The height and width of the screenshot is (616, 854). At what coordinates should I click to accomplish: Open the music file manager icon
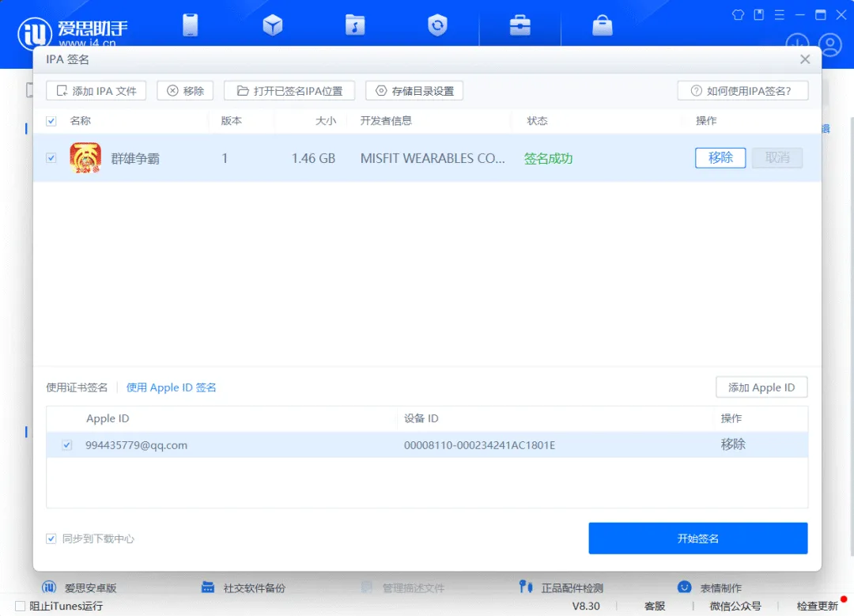pyautogui.click(x=354, y=25)
